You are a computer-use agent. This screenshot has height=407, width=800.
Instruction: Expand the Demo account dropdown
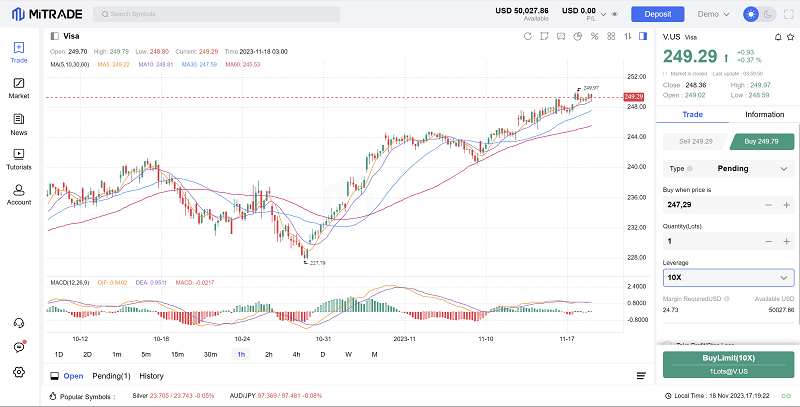(714, 15)
